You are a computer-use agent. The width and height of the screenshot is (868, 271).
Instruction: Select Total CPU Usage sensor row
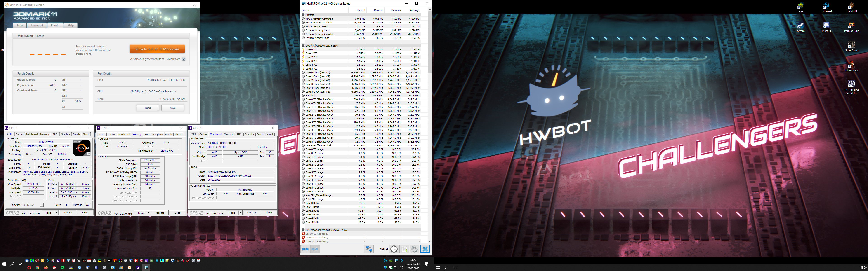pos(361,199)
